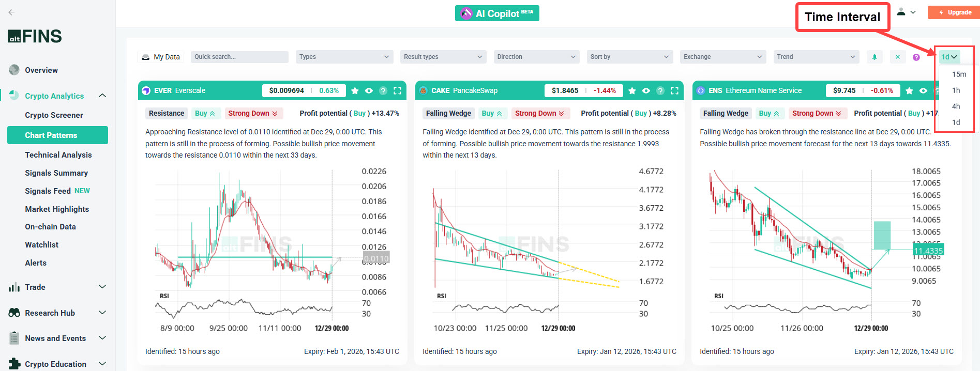Click Strong Down tag on EVER card
980x371 pixels.
tap(253, 113)
